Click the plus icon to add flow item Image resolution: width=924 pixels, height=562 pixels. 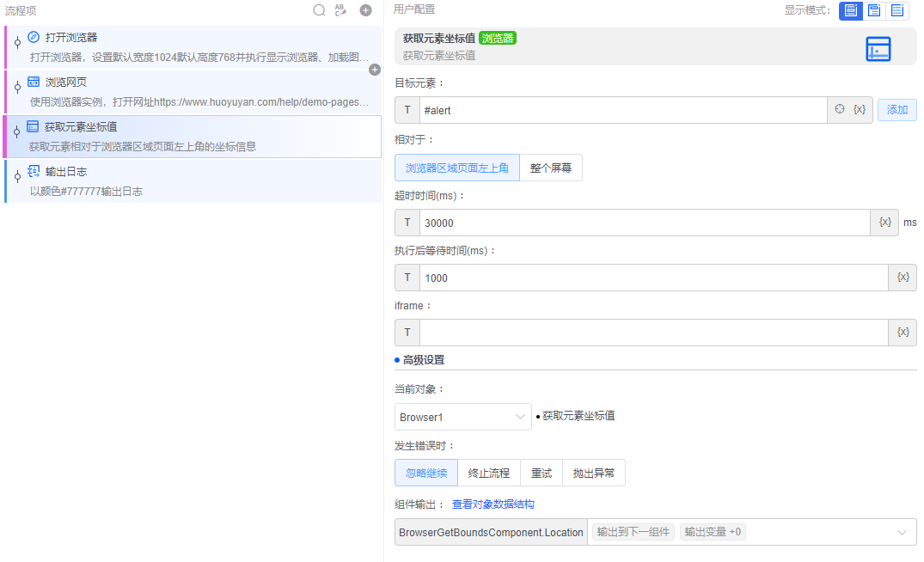[x=365, y=10]
